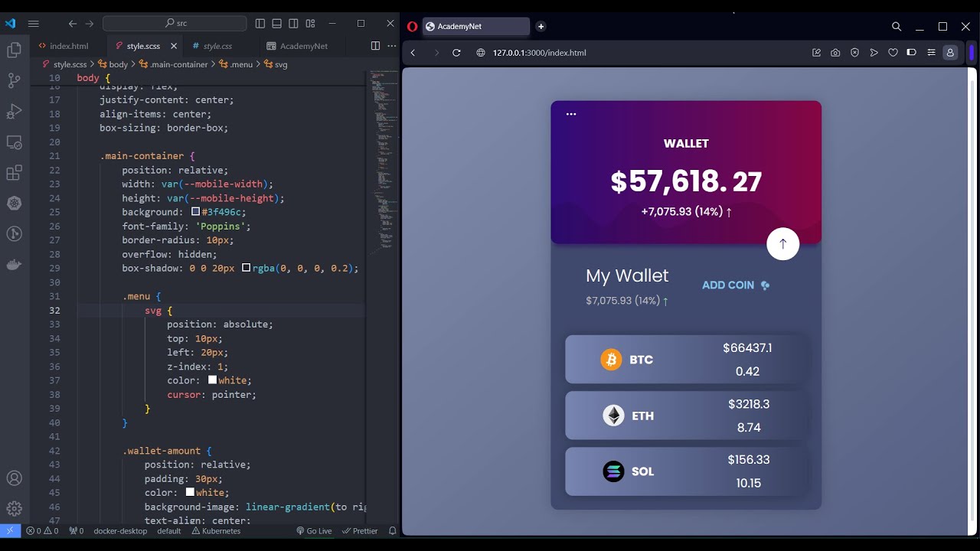Open the Customize Layout control in VS Code
This screenshot has width=980, height=551.
[310, 24]
